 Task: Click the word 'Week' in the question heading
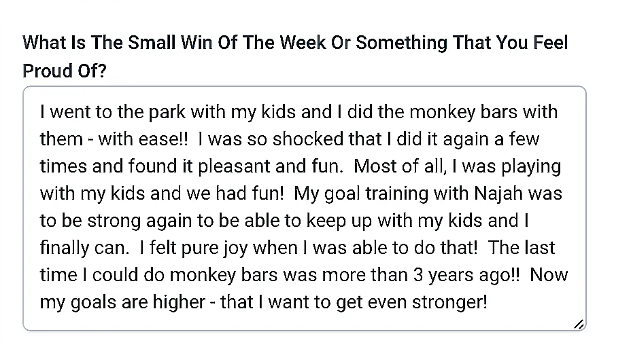[303, 43]
